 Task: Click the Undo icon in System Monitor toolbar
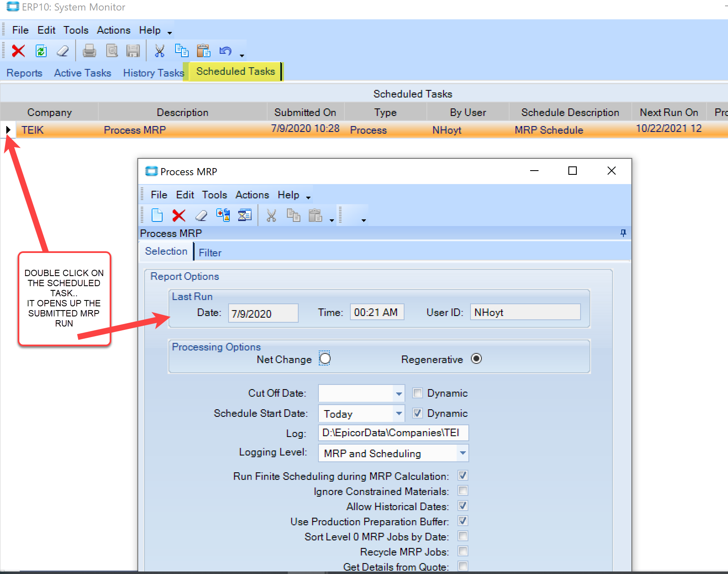226,50
